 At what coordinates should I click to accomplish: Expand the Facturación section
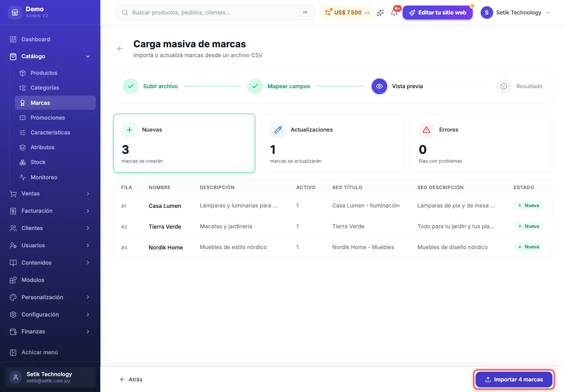pos(50,211)
